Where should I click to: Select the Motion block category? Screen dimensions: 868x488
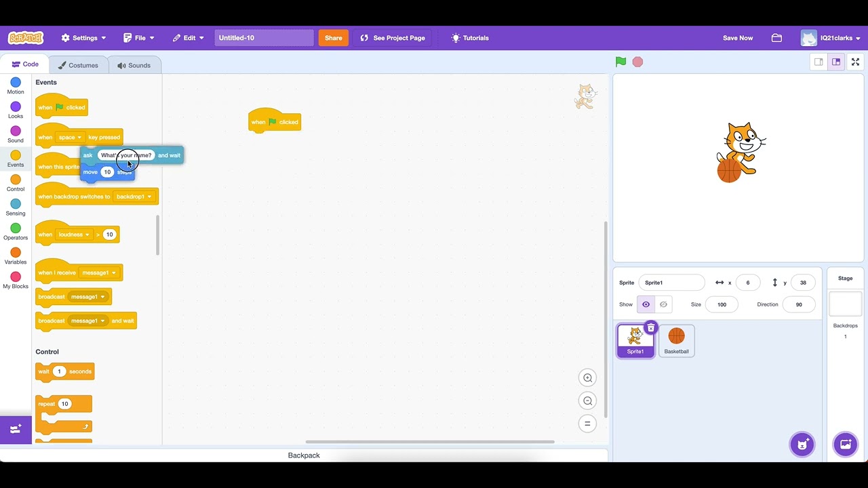16,86
